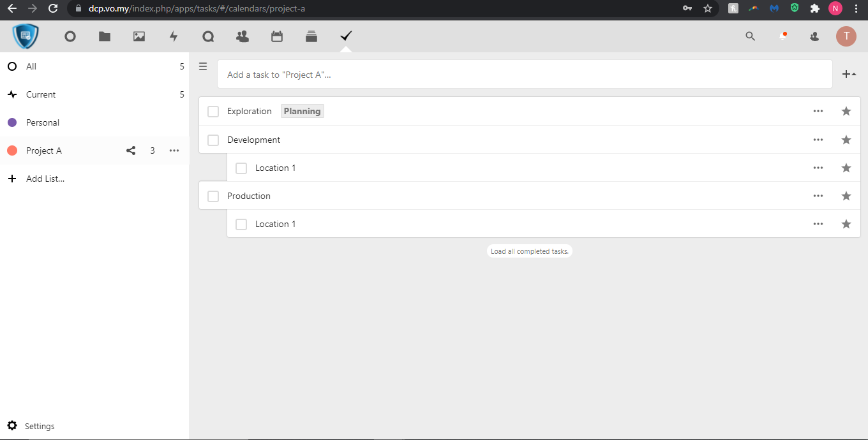
Task: Open the Files app folder icon
Action: (105, 37)
